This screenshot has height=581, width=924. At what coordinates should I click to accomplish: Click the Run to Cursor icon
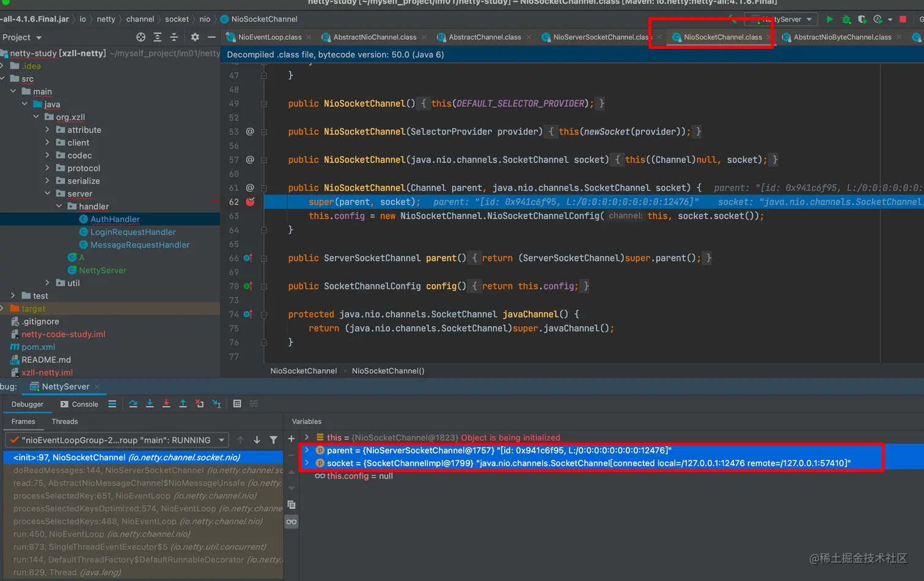216,404
